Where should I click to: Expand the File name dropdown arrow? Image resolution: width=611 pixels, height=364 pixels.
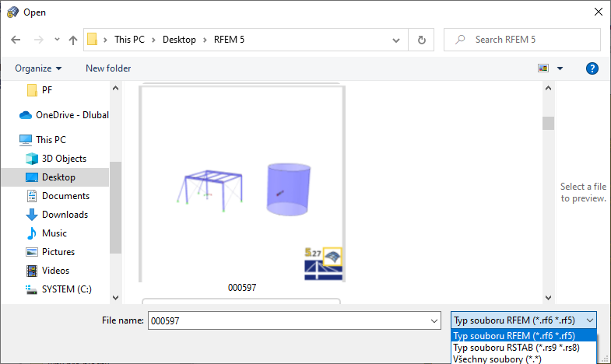434,321
